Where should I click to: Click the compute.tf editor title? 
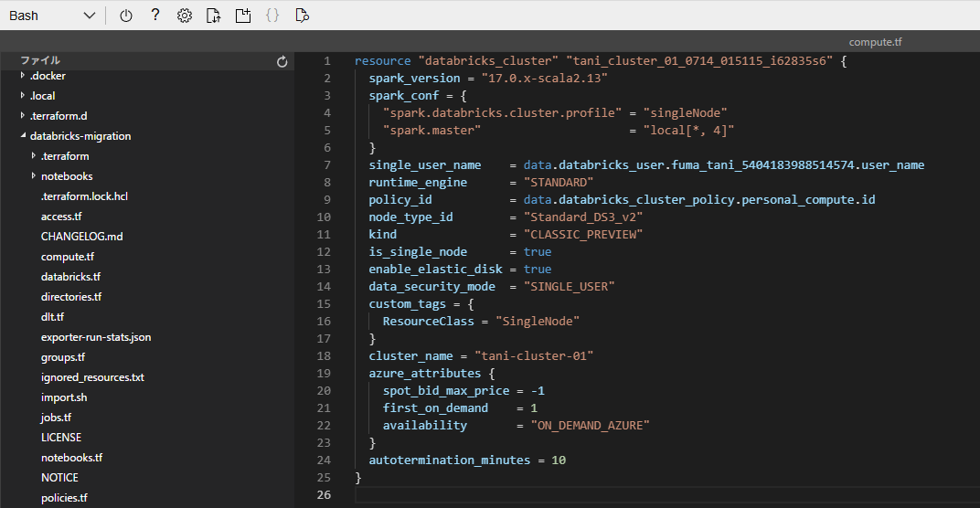click(875, 42)
